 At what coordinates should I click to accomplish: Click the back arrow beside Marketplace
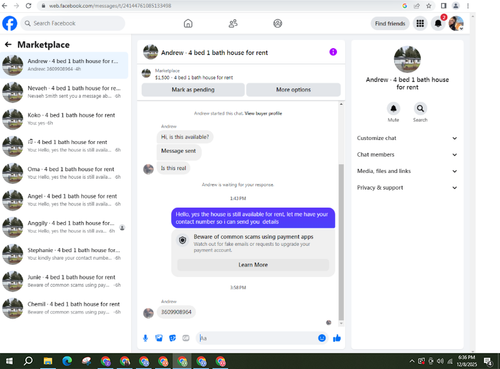tap(8, 45)
